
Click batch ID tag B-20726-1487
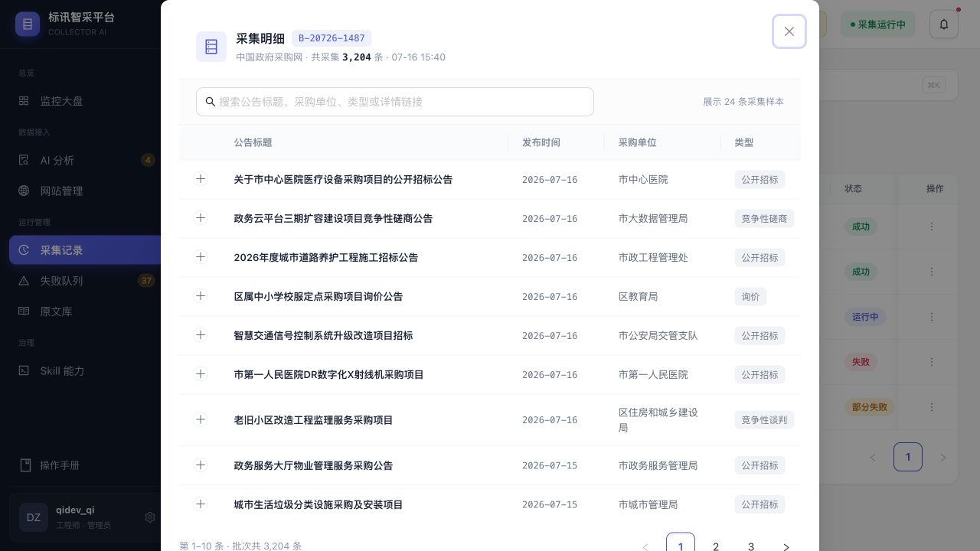(x=332, y=38)
